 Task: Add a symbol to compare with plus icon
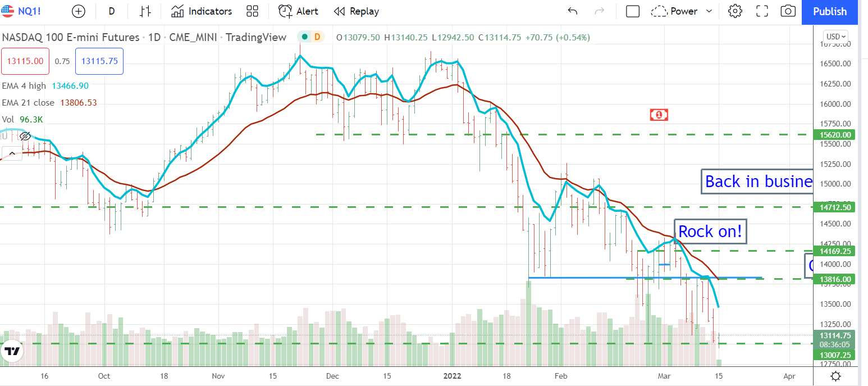coord(79,11)
